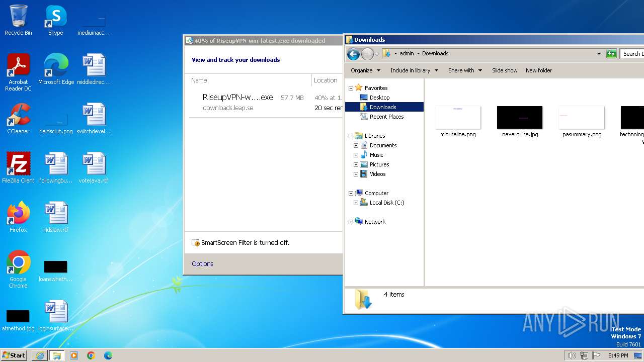Expand the Pictures library node

pos(356,164)
